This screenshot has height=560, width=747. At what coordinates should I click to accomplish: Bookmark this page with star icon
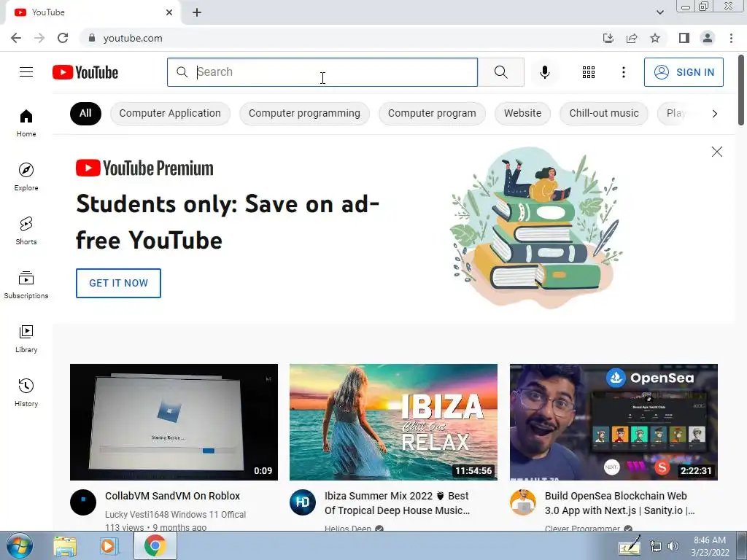pos(655,38)
